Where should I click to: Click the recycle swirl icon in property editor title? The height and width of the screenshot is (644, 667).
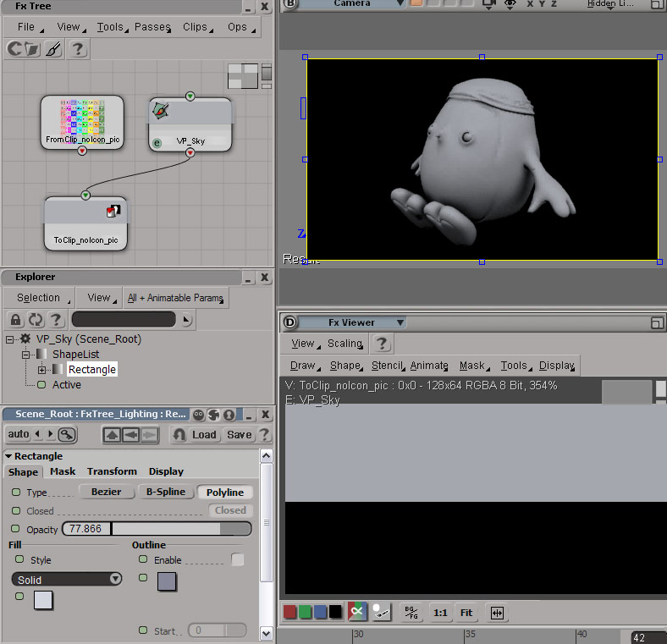point(214,415)
